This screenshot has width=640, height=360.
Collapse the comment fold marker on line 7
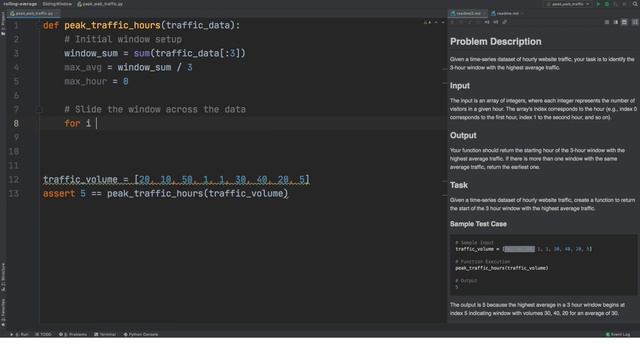(39, 109)
